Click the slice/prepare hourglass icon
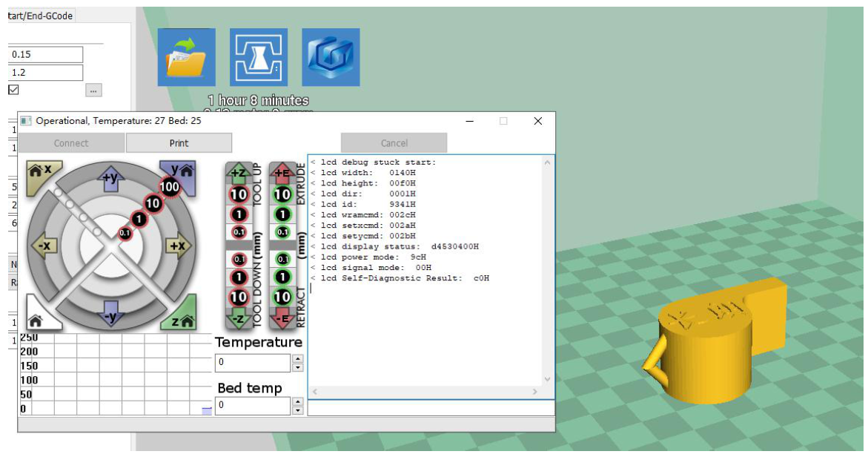 [259, 57]
